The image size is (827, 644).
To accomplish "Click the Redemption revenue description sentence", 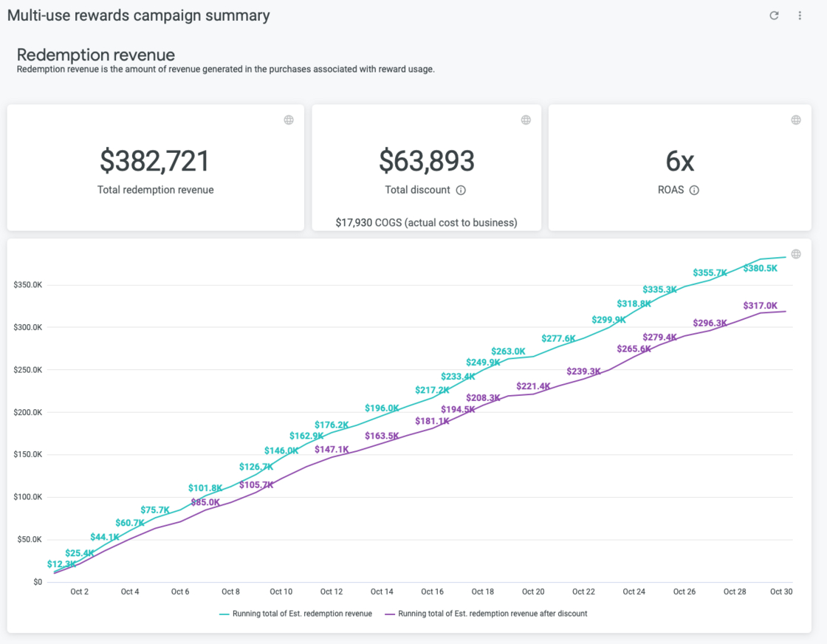I will coord(226,69).
